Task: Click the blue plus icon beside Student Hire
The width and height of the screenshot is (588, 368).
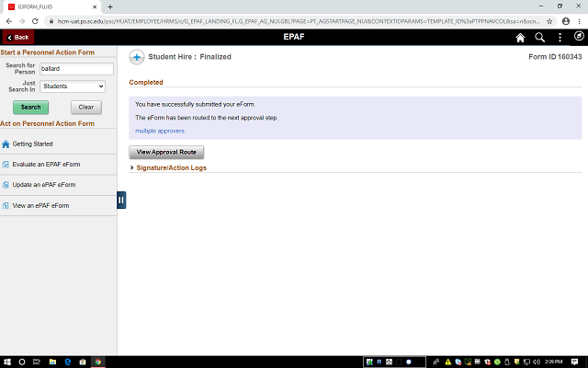Action: tap(137, 57)
